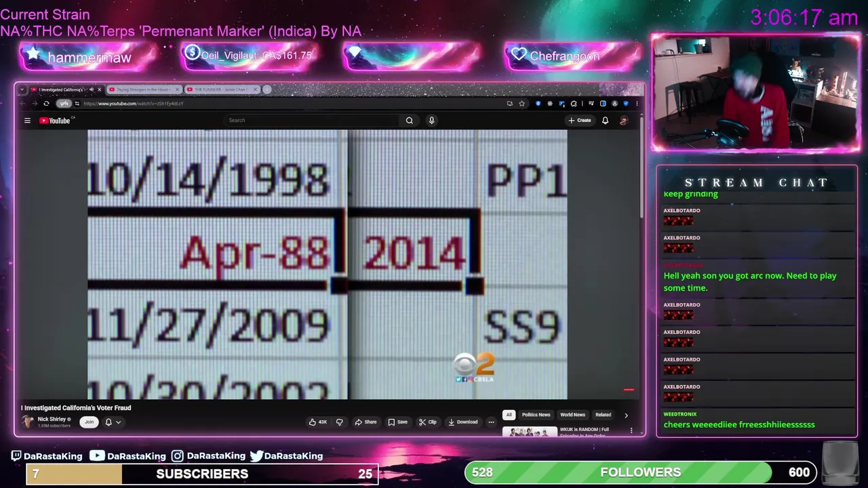Bookmark this page with the star icon
Screen dimensions: 868x488
click(x=521, y=104)
